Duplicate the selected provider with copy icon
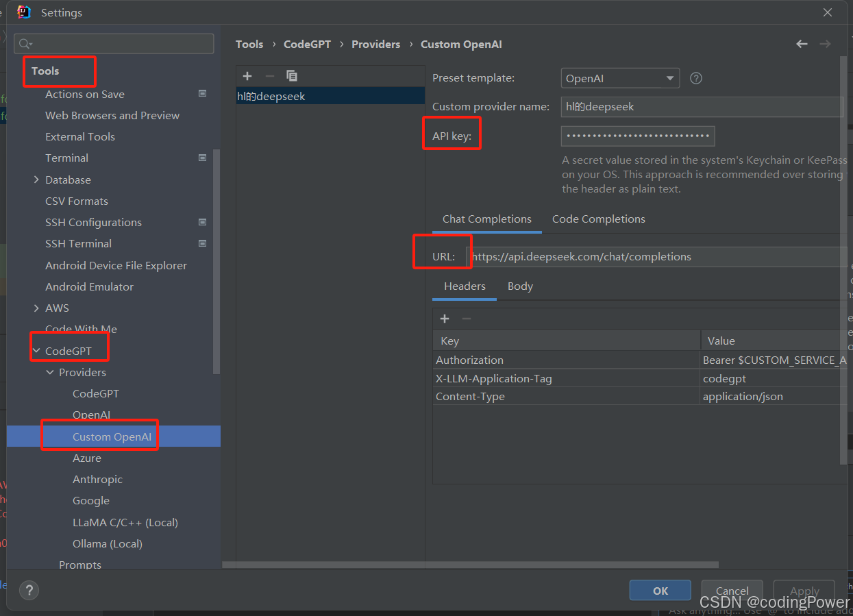Image resolution: width=853 pixels, height=616 pixels. tap(292, 76)
